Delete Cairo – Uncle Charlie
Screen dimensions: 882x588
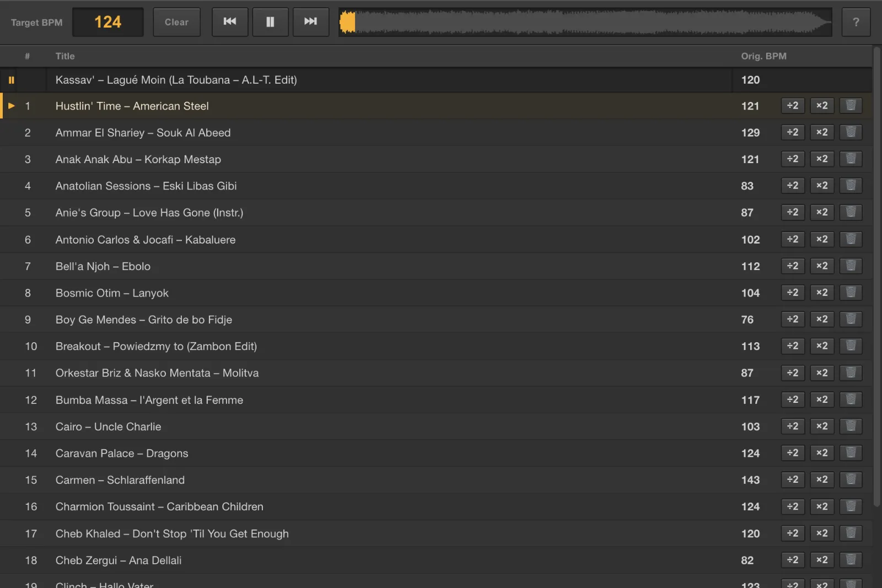pos(851,426)
